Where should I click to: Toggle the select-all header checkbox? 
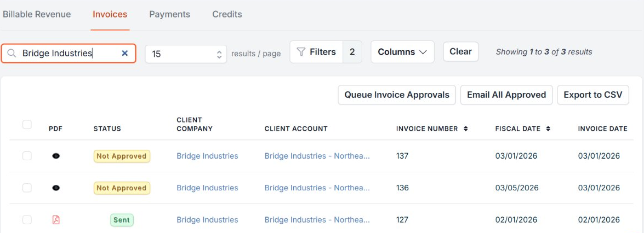coord(27,125)
